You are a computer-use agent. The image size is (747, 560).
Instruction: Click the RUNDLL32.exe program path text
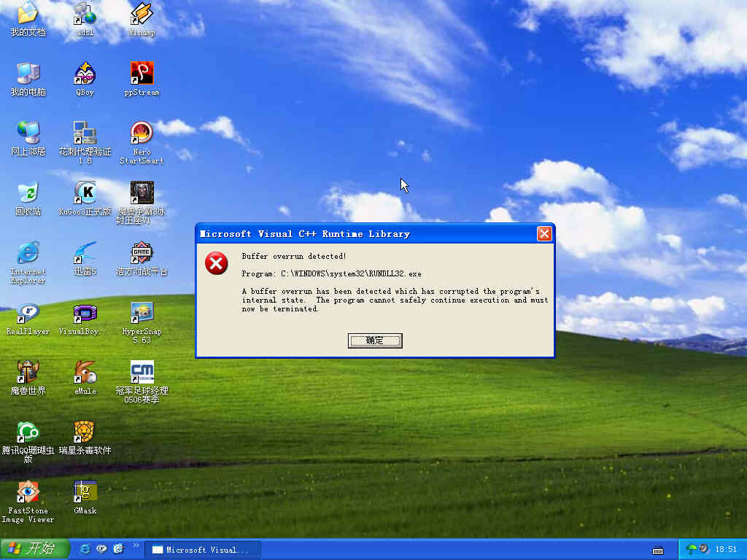(351, 274)
